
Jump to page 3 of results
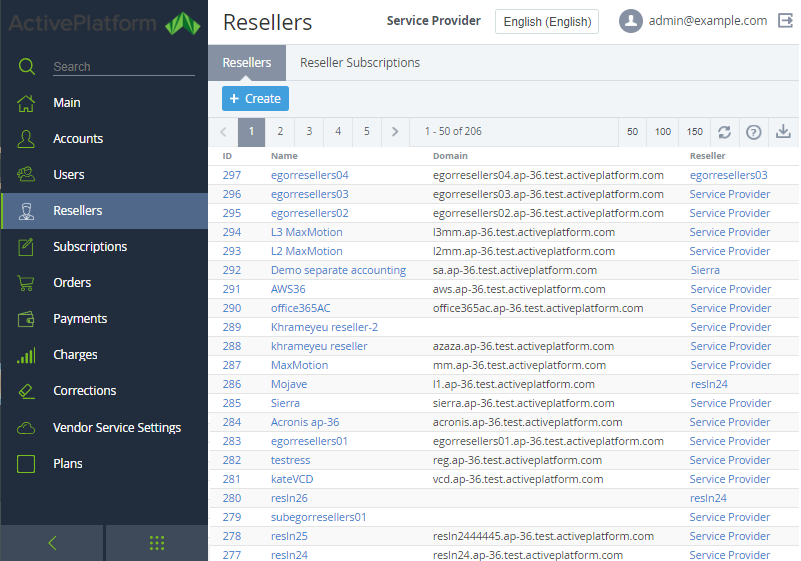point(309,132)
